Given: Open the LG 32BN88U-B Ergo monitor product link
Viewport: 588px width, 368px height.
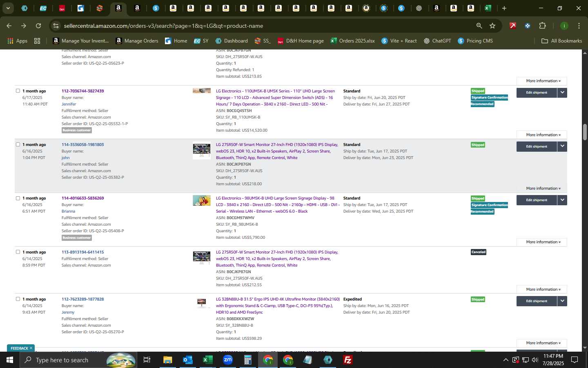Looking at the screenshot, I should coord(278,305).
